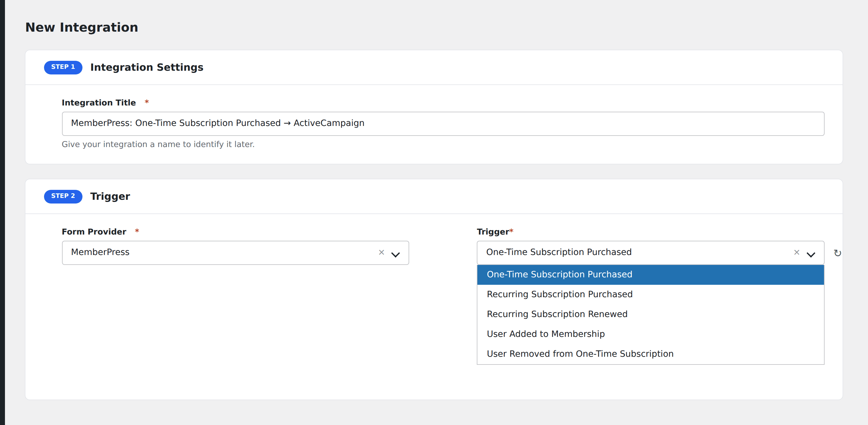868x425 pixels.
Task: Edit the Integration Title field
Action: (x=443, y=124)
